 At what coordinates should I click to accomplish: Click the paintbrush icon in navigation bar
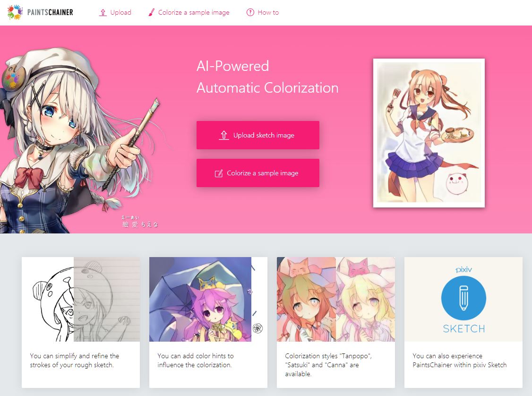tap(151, 13)
